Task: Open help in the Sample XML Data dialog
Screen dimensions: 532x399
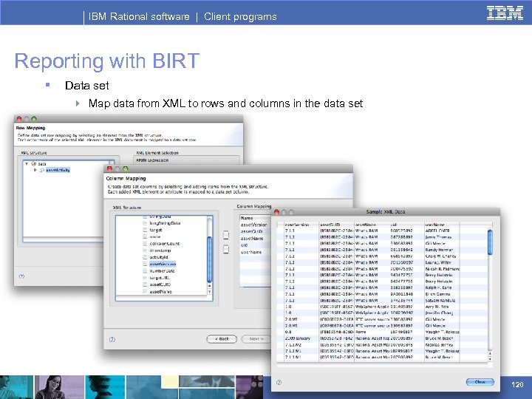Action: pos(279,383)
